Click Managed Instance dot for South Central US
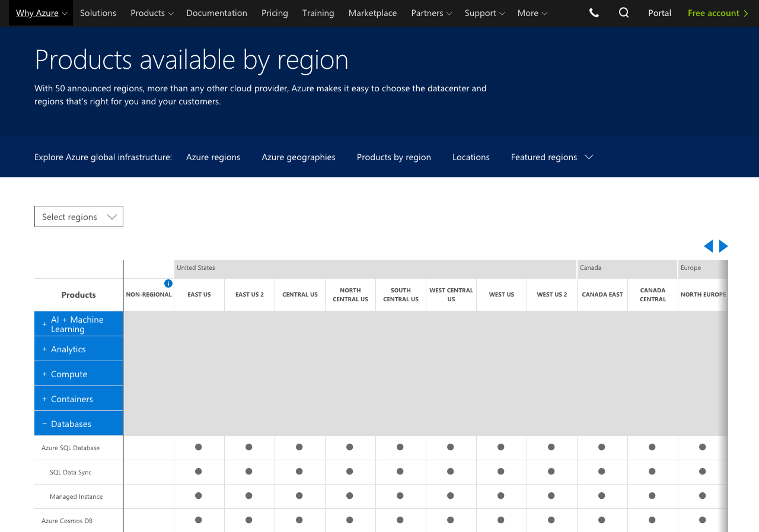 [400, 496]
